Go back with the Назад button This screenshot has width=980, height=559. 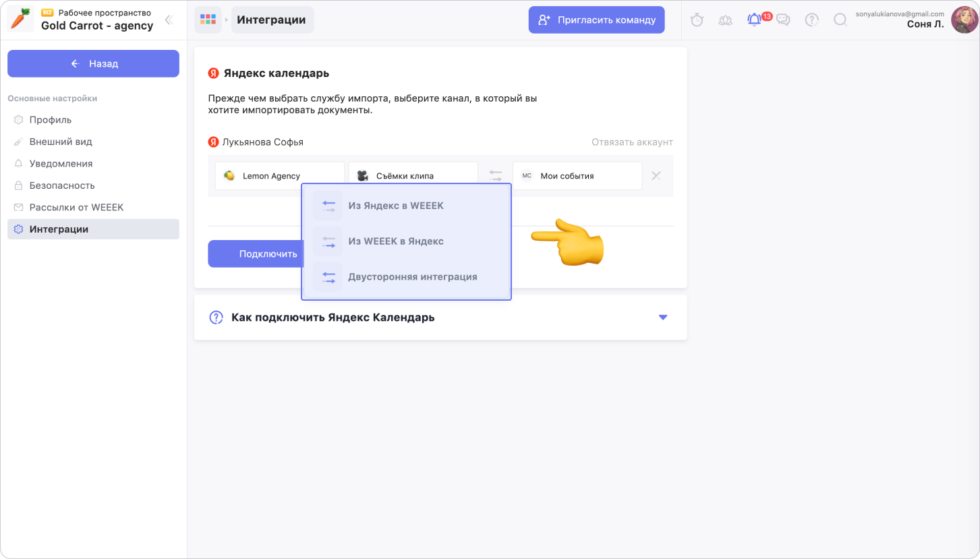click(93, 63)
